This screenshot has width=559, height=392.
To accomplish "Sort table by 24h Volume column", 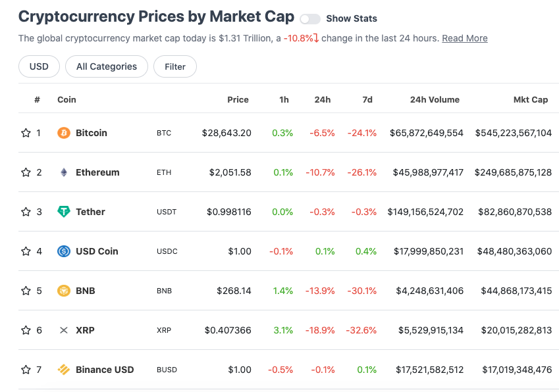I will tap(435, 100).
